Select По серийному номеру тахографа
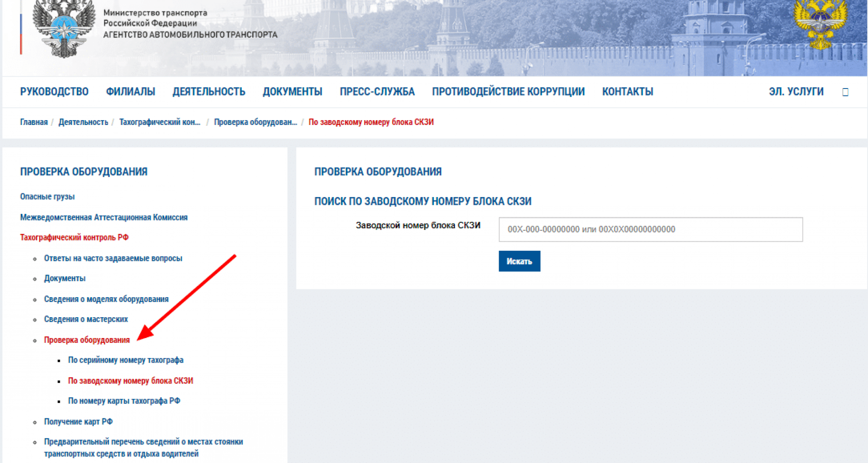 pos(125,360)
